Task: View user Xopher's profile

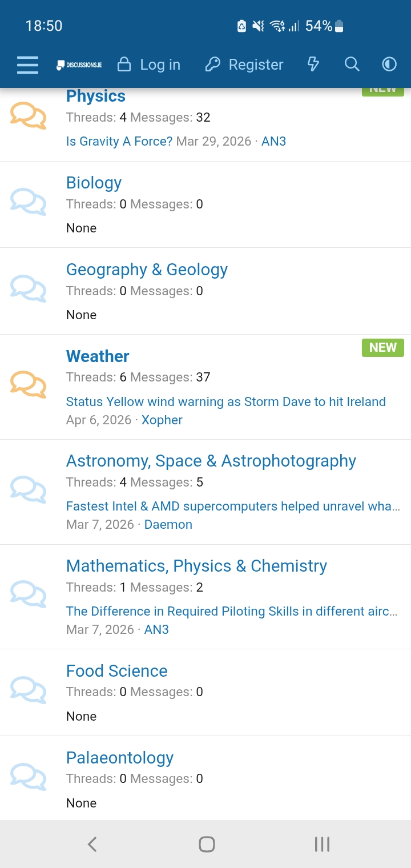Action: click(162, 420)
